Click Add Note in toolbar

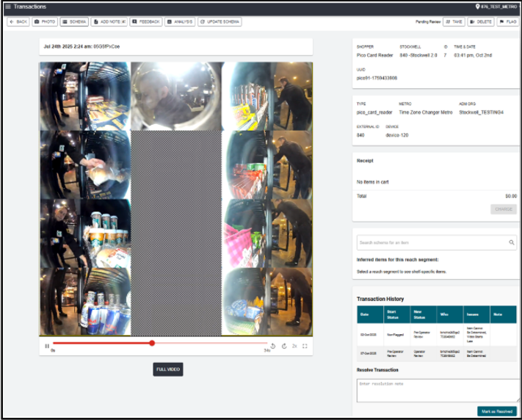pos(109,22)
